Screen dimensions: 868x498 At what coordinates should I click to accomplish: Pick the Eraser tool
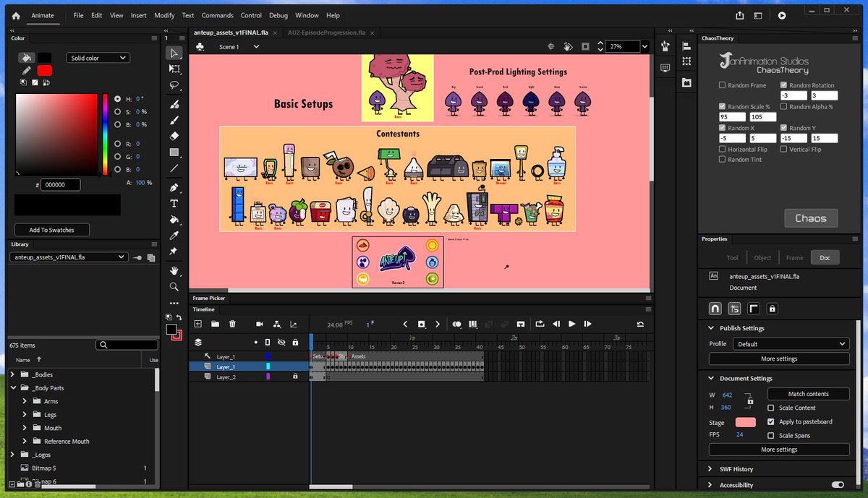coord(174,136)
